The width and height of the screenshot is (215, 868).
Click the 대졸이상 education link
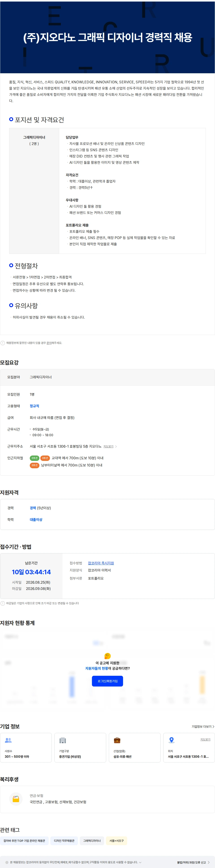(x=36, y=520)
